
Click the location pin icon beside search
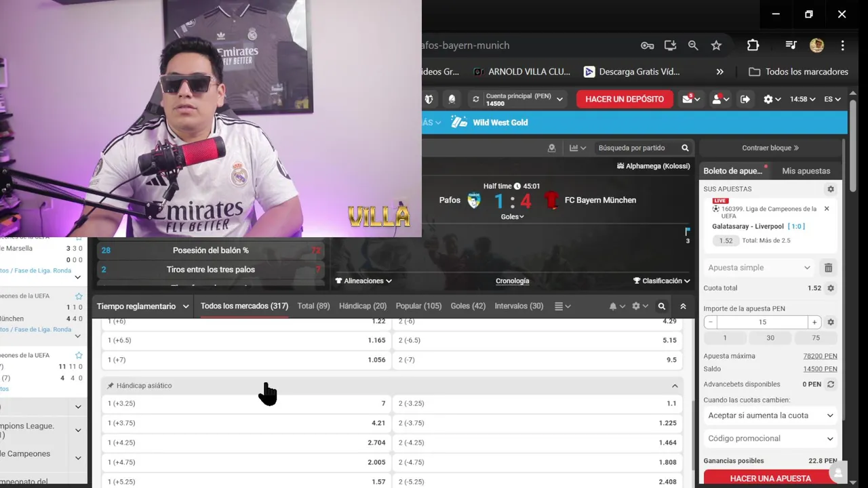coord(551,148)
